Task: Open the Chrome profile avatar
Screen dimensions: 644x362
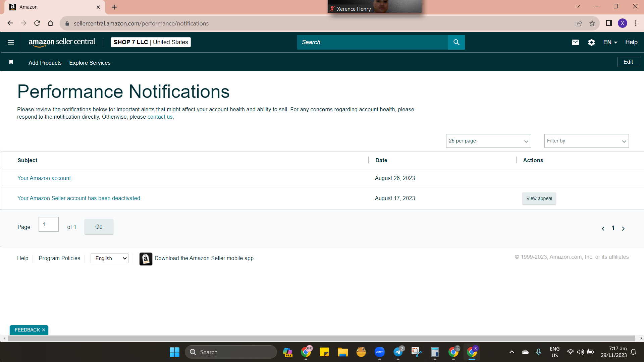Action: [623, 23]
